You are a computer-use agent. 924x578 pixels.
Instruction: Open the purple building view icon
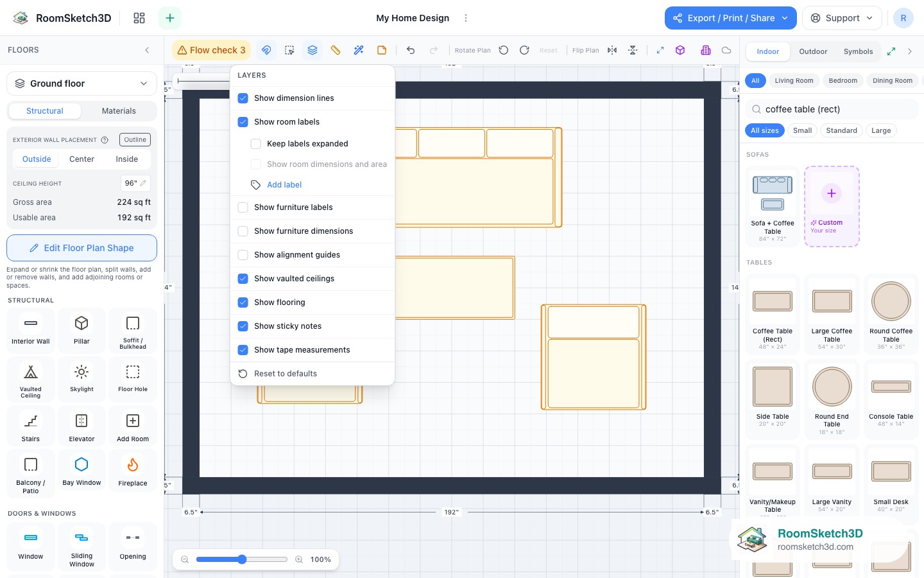point(706,50)
